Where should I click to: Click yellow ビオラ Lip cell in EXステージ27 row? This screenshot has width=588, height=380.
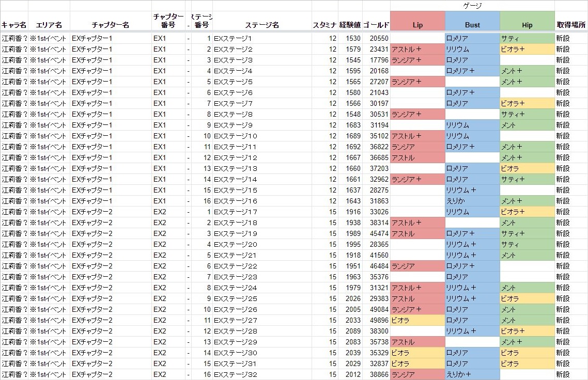pos(417,320)
